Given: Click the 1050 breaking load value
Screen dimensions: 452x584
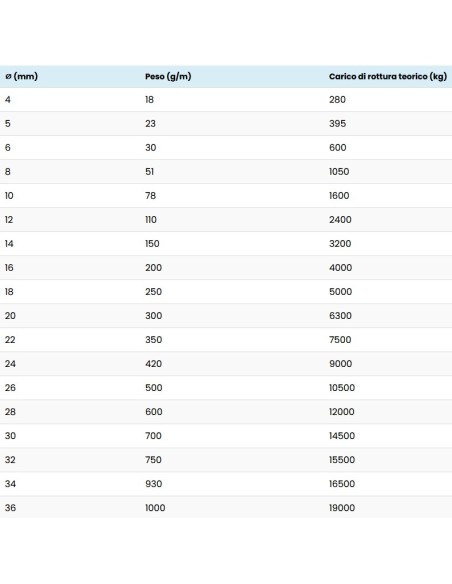Looking at the screenshot, I should [x=339, y=172].
